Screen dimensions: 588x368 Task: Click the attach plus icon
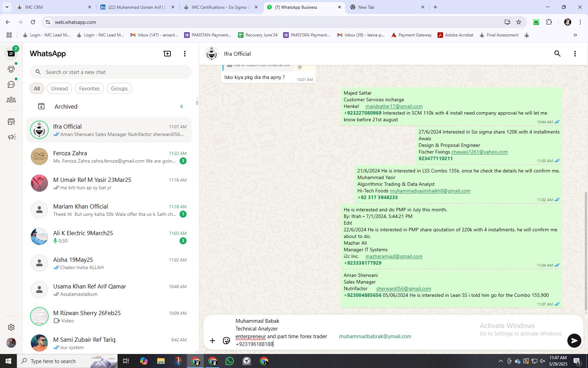coord(212,341)
